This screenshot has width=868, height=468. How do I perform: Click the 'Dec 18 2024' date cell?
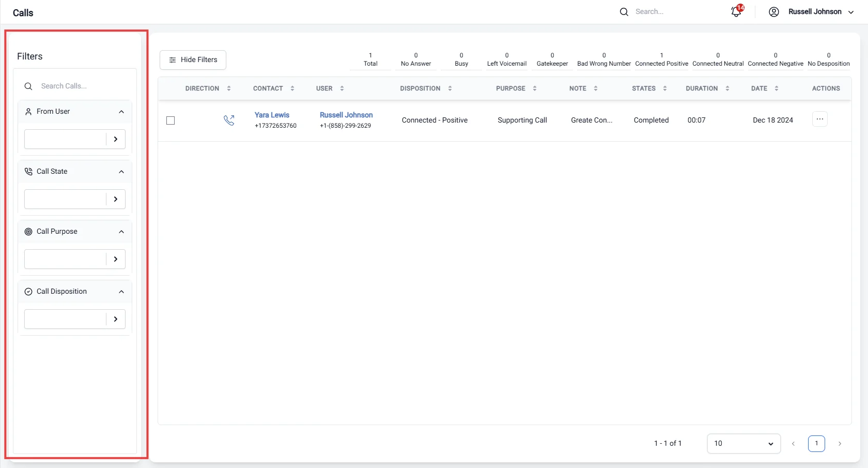[x=773, y=120]
